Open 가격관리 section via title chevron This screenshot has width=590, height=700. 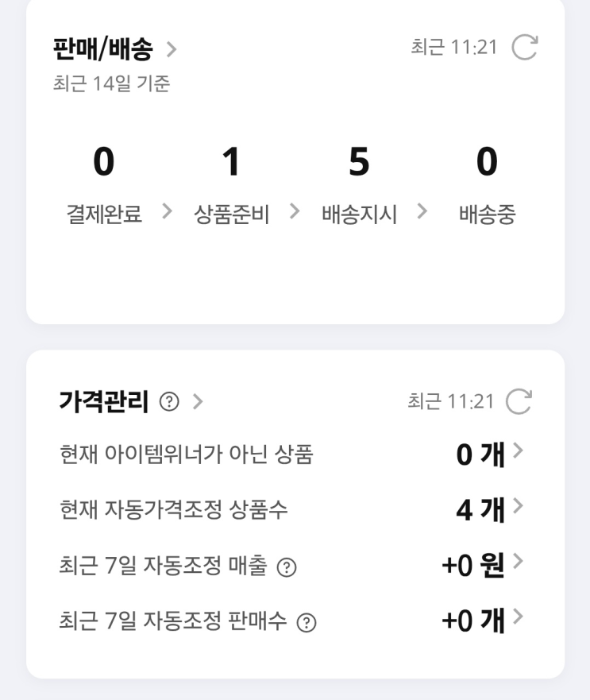point(198,403)
